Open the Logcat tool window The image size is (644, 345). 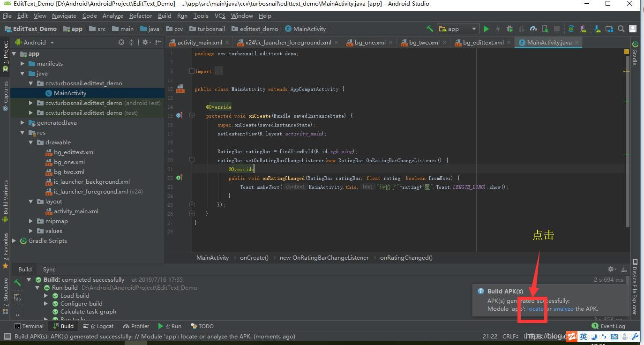pyautogui.click(x=98, y=326)
